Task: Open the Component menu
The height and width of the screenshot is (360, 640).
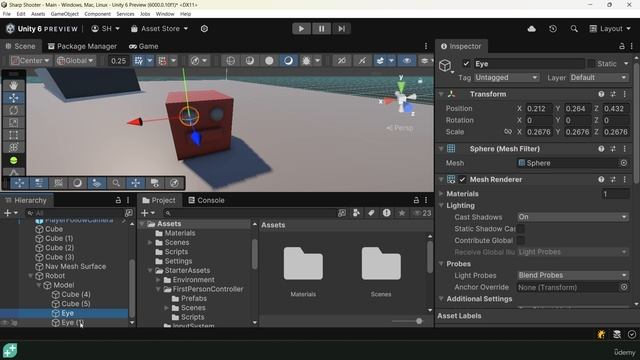Action: (x=97, y=14)
